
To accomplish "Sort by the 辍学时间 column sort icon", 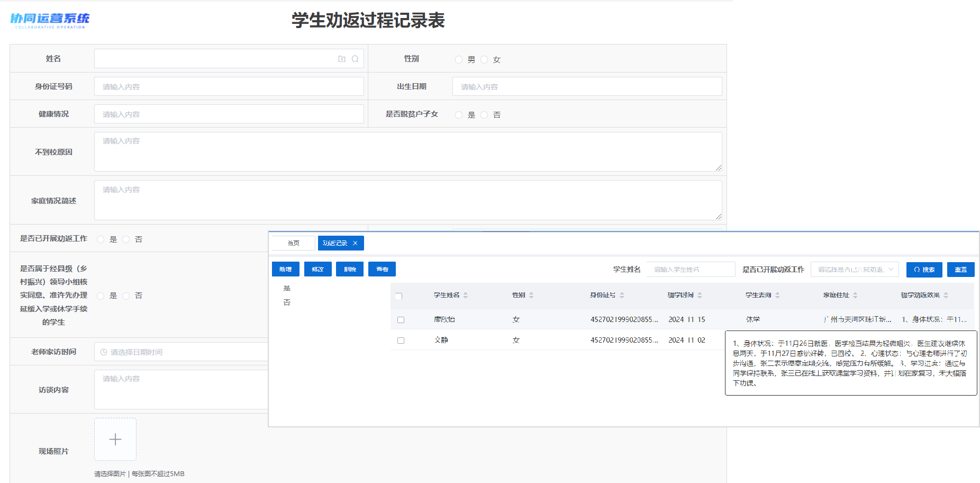I will [700, 295].
